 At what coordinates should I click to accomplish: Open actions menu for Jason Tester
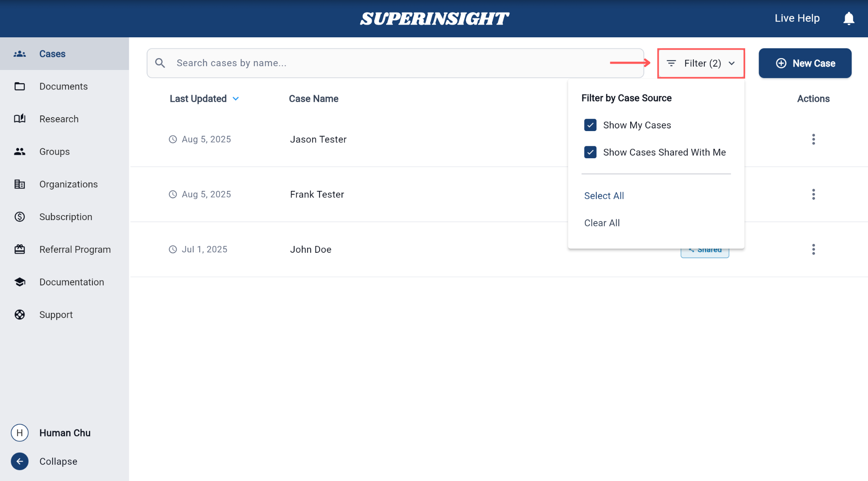click(x=813, y=139)
